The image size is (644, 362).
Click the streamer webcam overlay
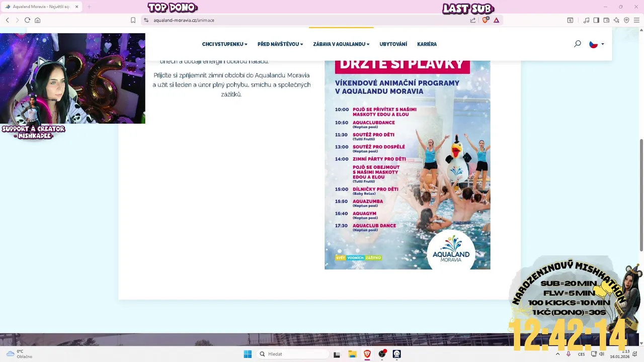pyautogui.click(x=72, y=78)
